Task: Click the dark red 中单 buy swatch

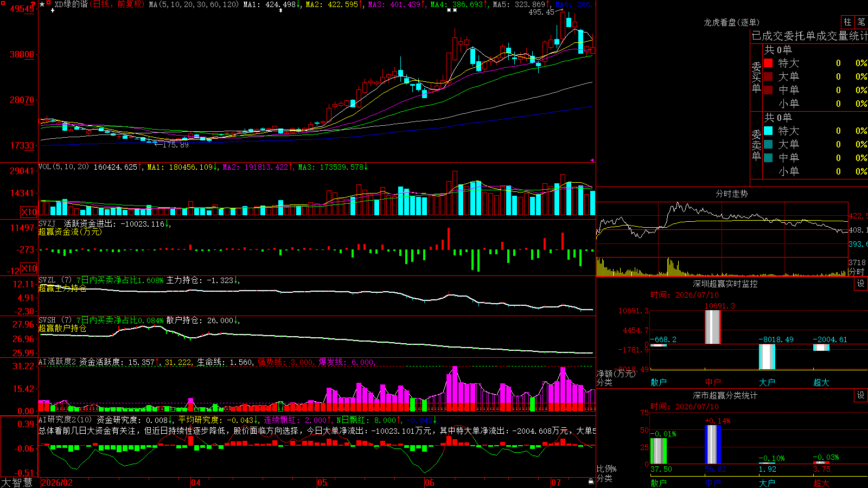Action: tap(768, 90)
